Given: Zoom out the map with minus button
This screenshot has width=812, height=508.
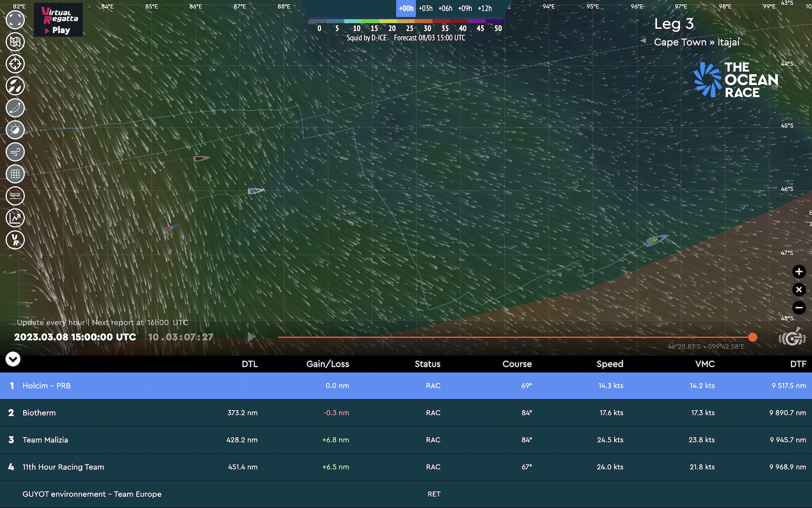Looking at the screenshot, I should [x=799, y=308].
